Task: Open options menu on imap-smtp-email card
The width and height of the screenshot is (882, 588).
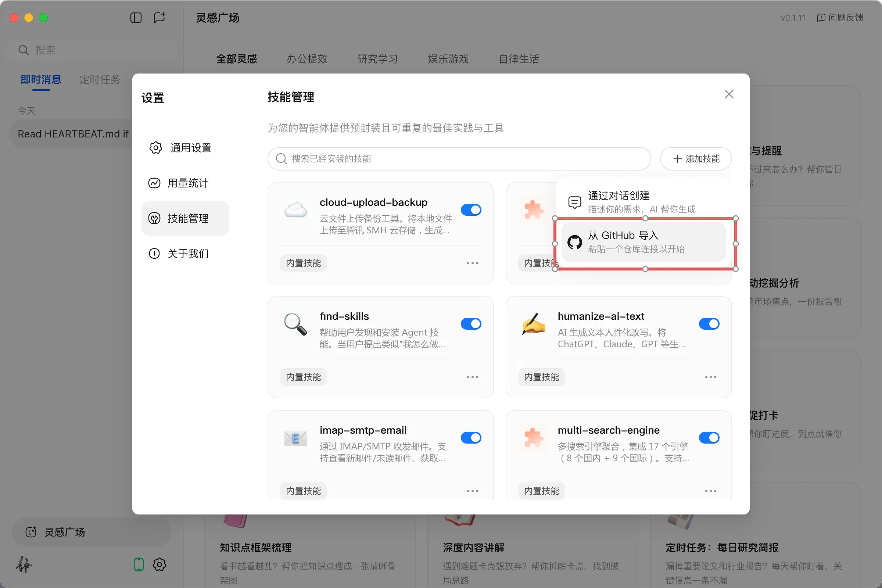Action: [472, 491]
